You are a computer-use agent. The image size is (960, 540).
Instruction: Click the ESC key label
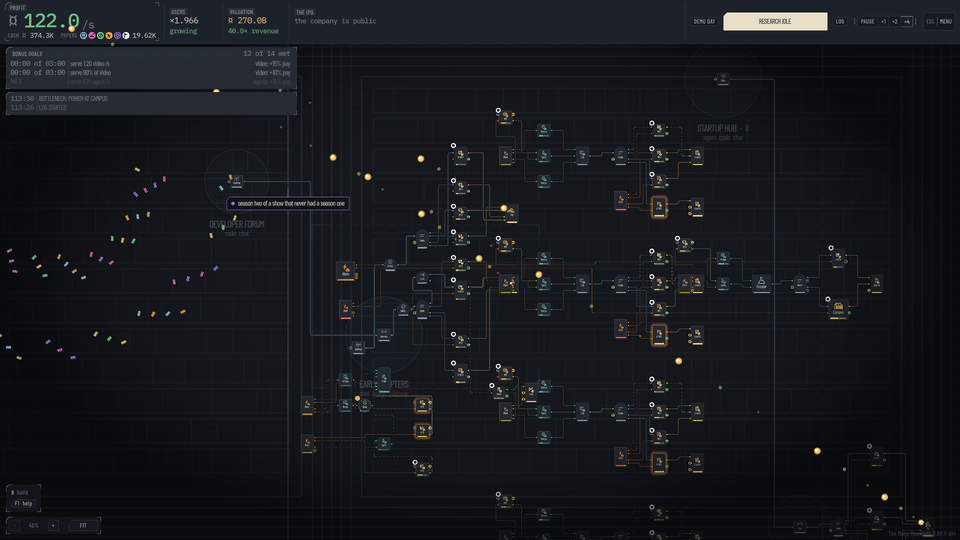pyautogui.click(x=931, y=21)
